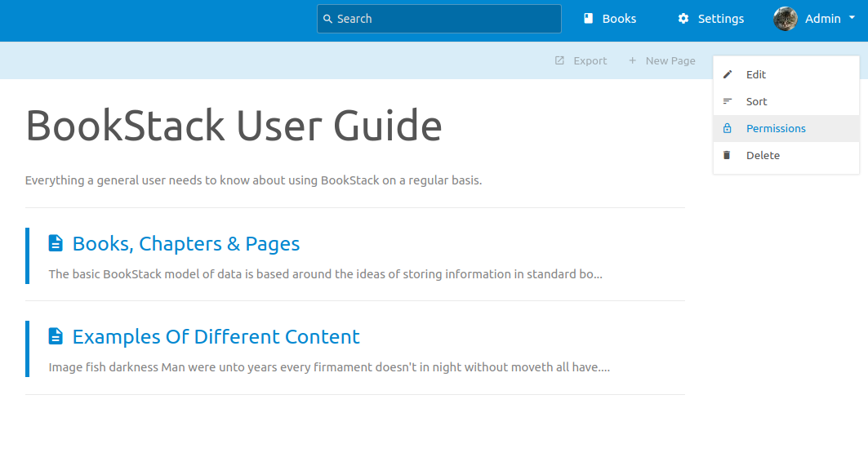Click the excerpt 'The basic BookStack model'
Image resolution: width=868 pixels, height=475 pixels.
(326, 274)
